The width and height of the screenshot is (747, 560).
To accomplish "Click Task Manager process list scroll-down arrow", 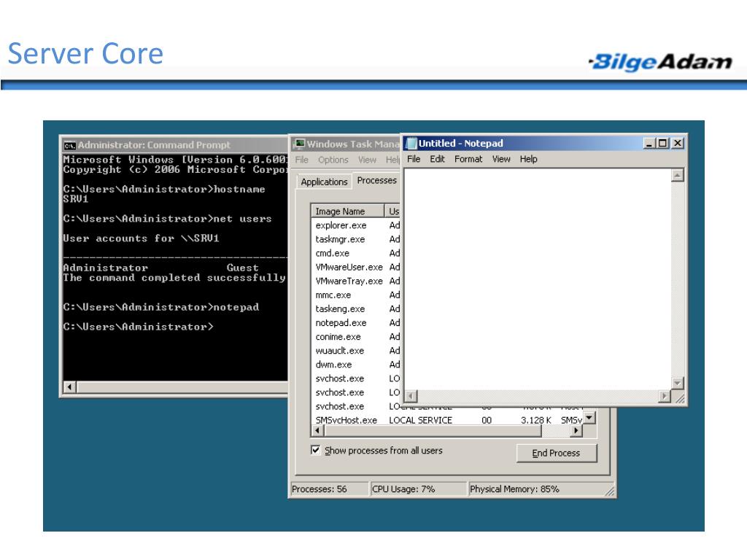I will pyautogui.click(x=589, y=418).
